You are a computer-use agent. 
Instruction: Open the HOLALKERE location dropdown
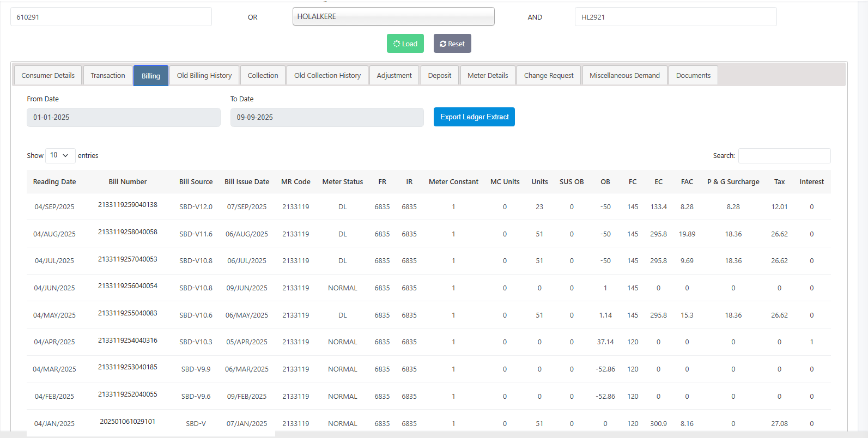pyautogui.click(x=393, y=17)
